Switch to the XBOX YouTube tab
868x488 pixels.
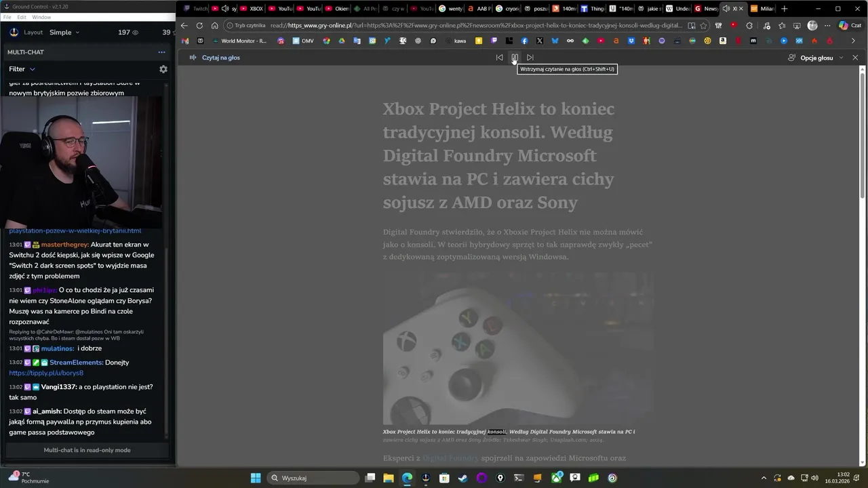click(x=252, y=9)
